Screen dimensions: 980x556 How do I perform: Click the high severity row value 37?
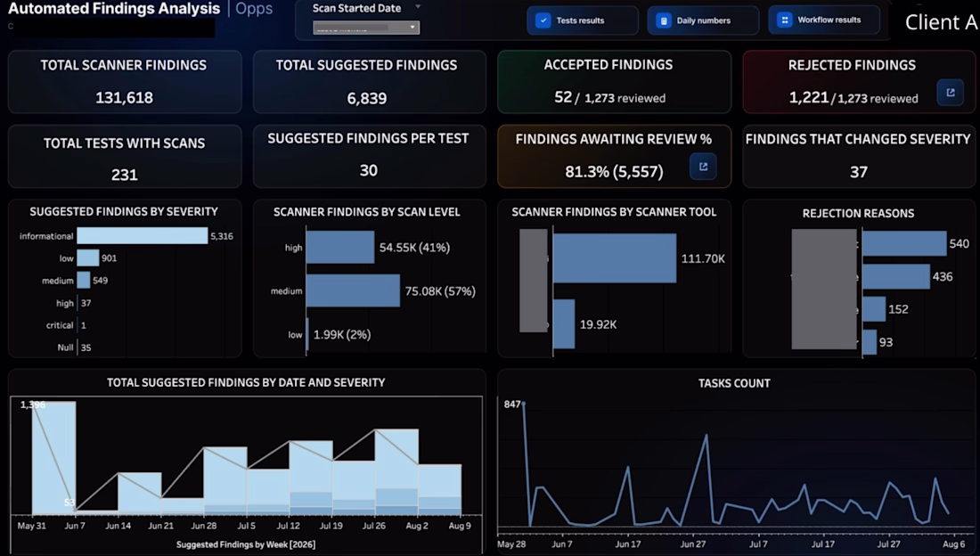coord(86,303)
